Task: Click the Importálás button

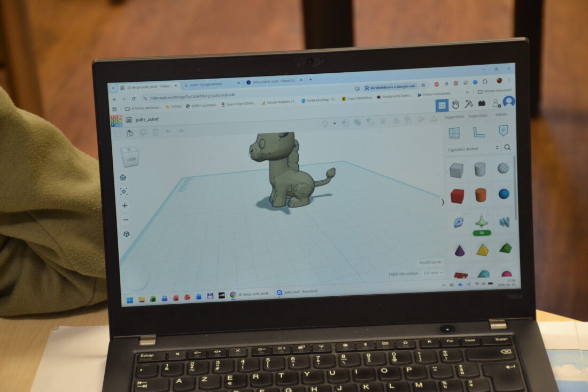Action: [x=454, y=117]
